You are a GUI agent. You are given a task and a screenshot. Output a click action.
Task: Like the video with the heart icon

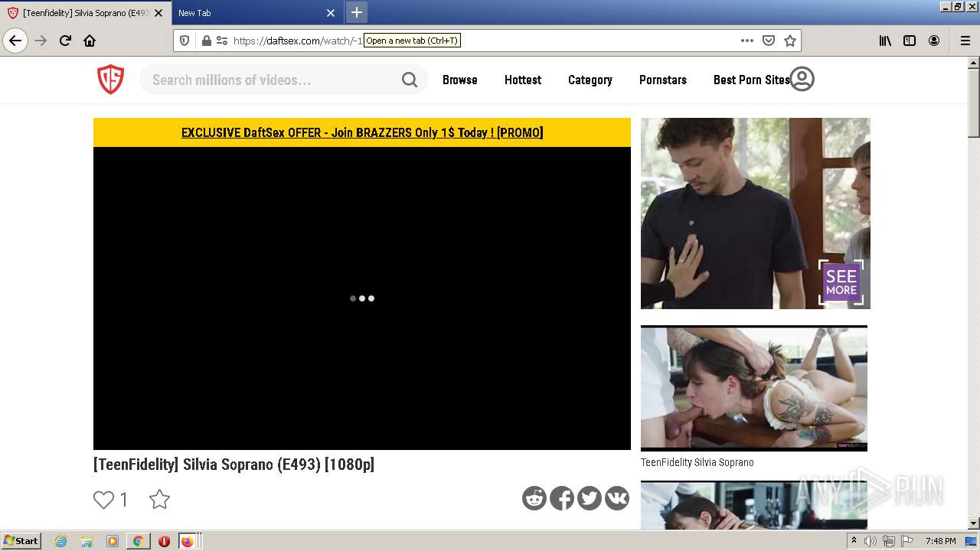point(103,500)
